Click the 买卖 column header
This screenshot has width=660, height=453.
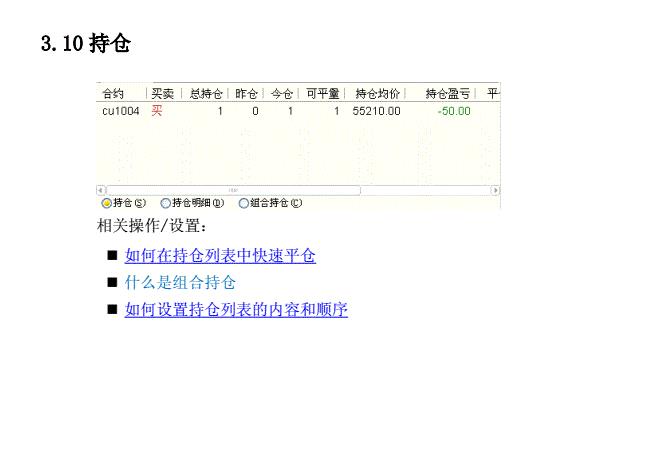click(163, 93)
